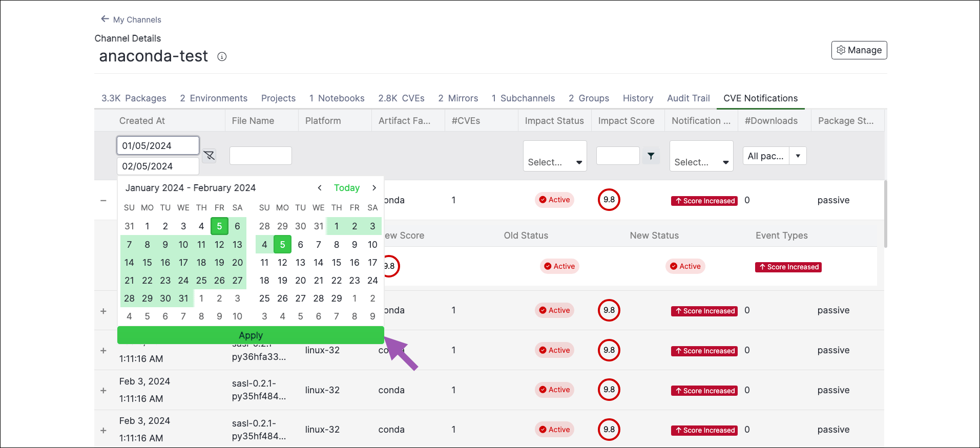Expand the sasl py36hfa33 row
The width and height of the screenshot is (980, 448).
pyautogui.click(x=103, y=351)
